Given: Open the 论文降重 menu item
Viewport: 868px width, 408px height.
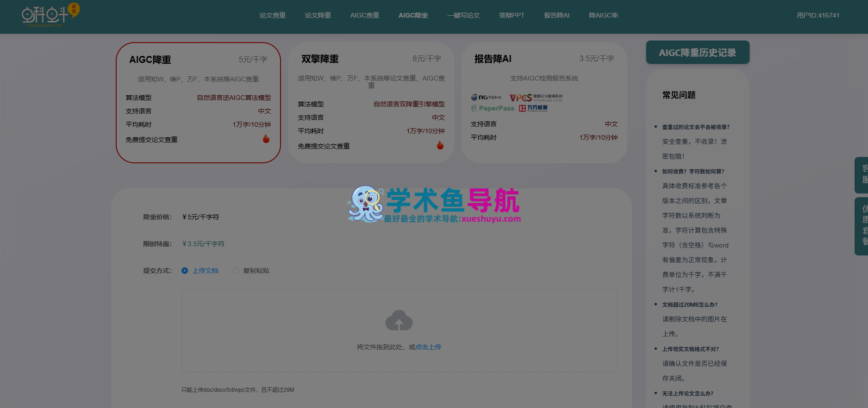Looking at the screenshot, I should (x=318, y=15).
